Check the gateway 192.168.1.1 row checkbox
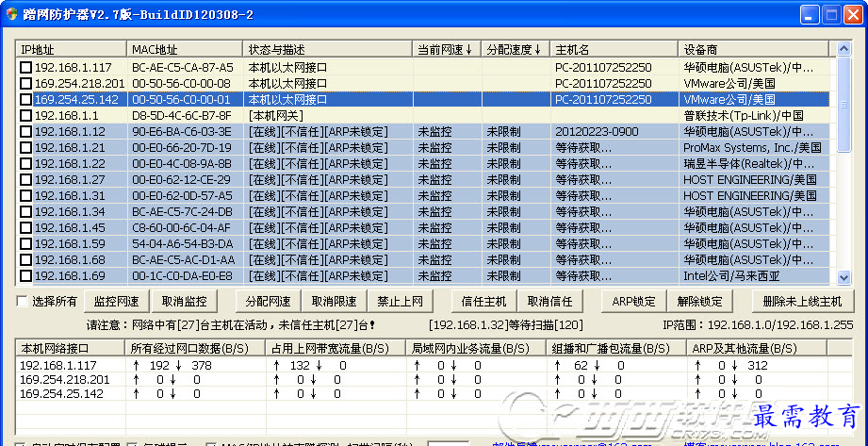Screen dimensions: 868x446 pyautogui.click(x=26, y=116)
